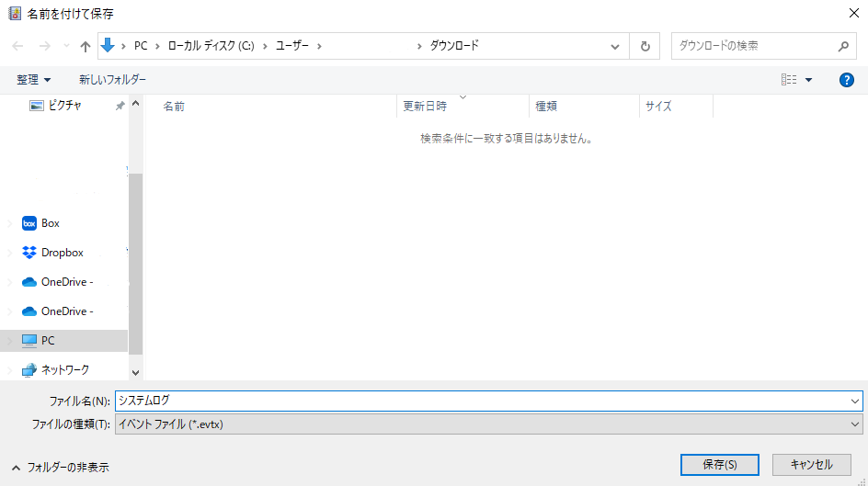Select the first OneDrive entry
Screen dimensions: 868x486
(x=67, y=282)
